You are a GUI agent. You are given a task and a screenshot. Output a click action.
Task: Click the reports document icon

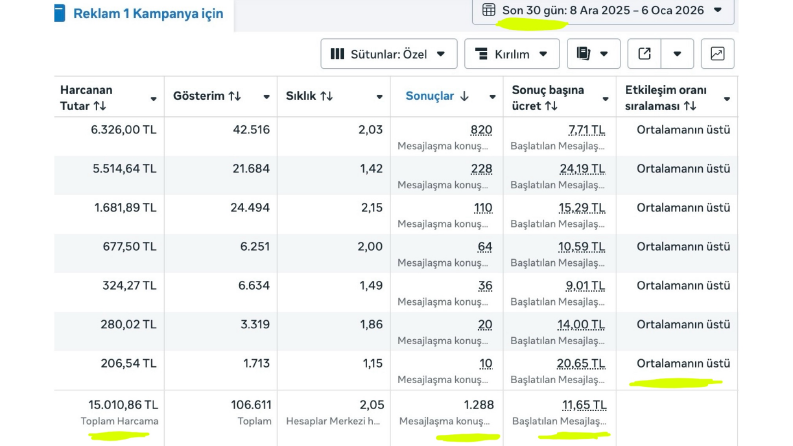pos(584,54)
